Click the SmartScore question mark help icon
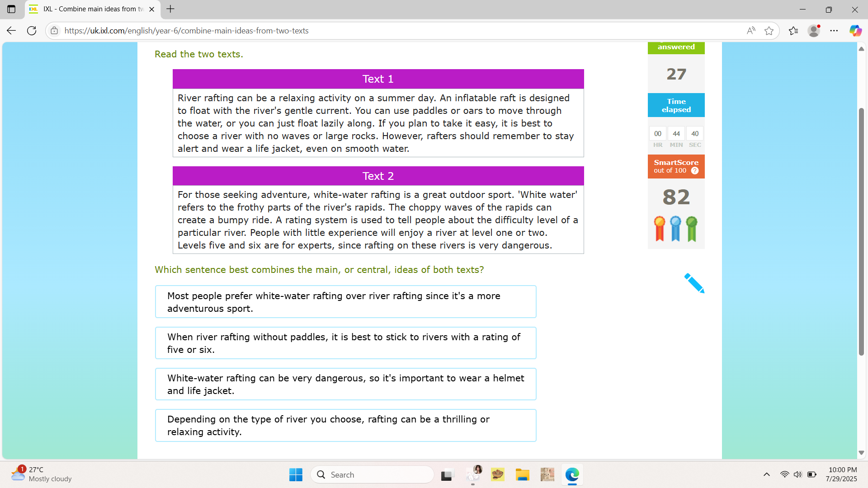This screenshot has height=488, width=868. 694,170
